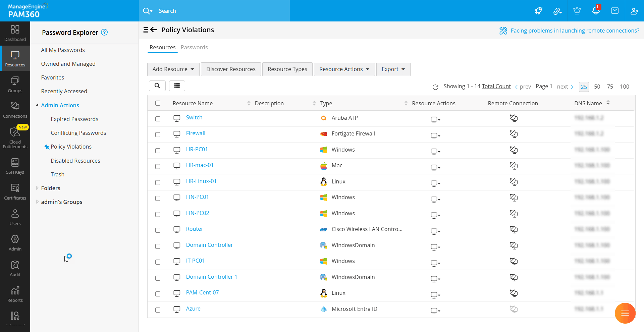The image size is (644, 332).
Task: Click the column chooser list icon
Action: tap(177, 86)
